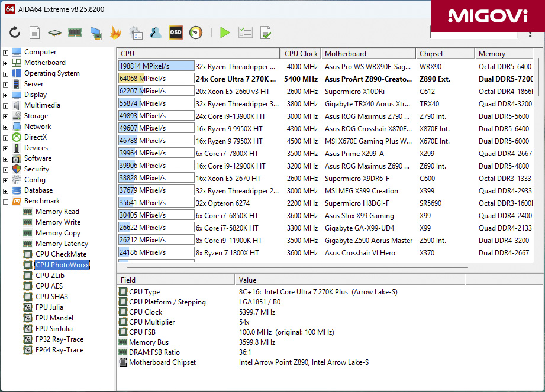Click the CPU chip toolbar icon
This screenshot has height=392, width=545.
53,34
